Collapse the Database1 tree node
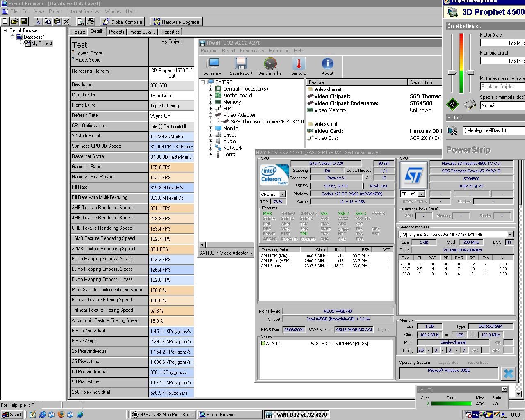Image resolution: width=525 pixels, height=420 pixels. tap(12, 37)
